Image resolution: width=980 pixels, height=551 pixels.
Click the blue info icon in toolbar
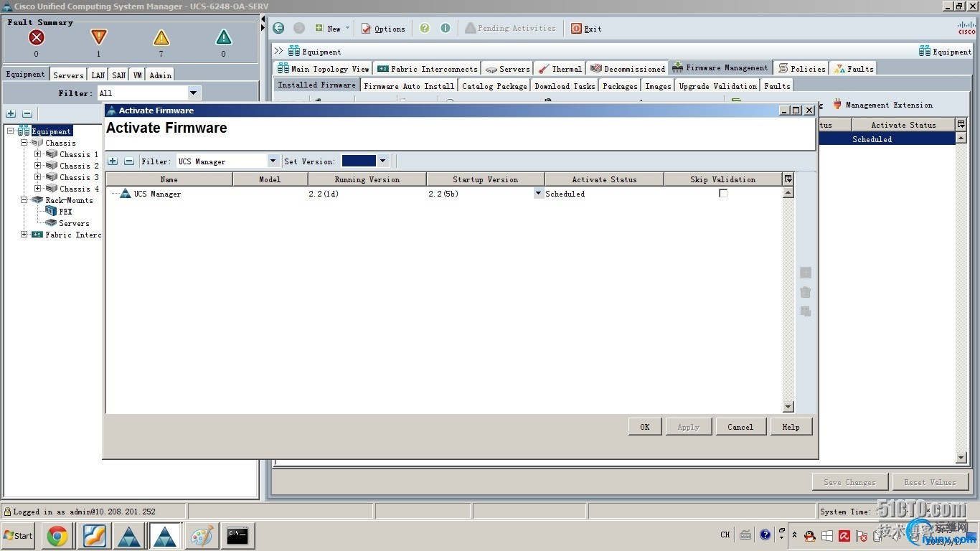(446, 28)
